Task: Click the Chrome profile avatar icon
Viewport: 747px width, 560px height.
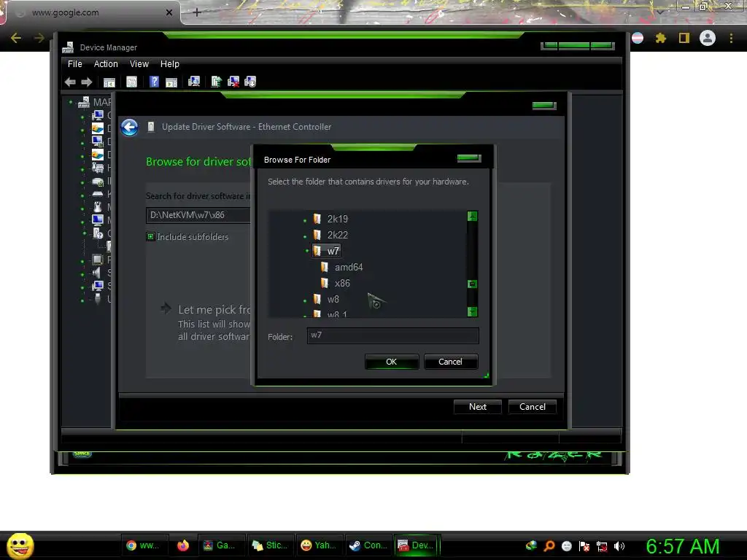Action: (x=708, y=38)
